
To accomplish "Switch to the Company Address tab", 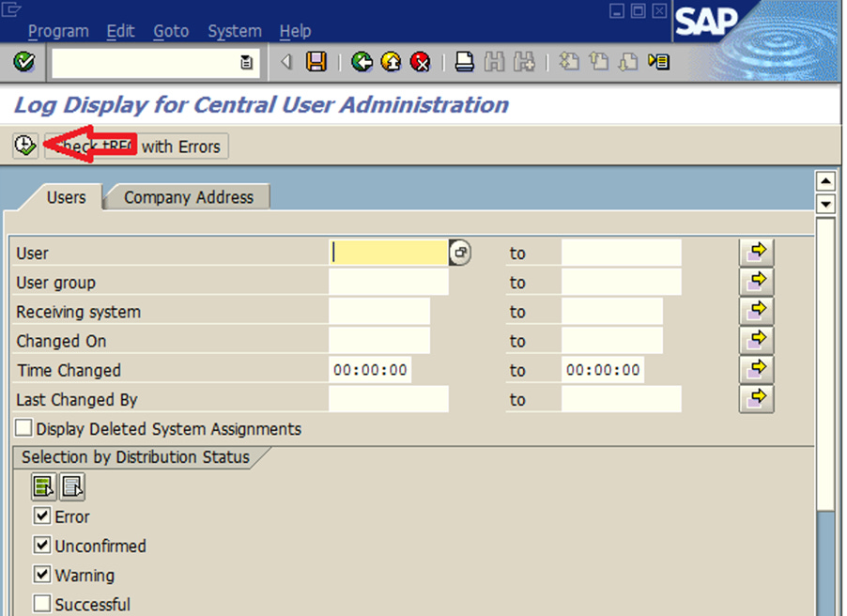I will tap(189, 197).
